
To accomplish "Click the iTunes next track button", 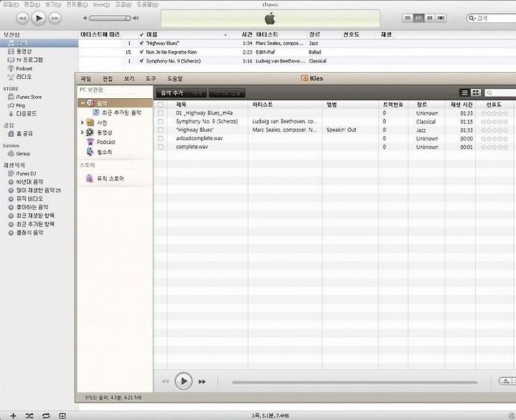I will click(54, 18).
